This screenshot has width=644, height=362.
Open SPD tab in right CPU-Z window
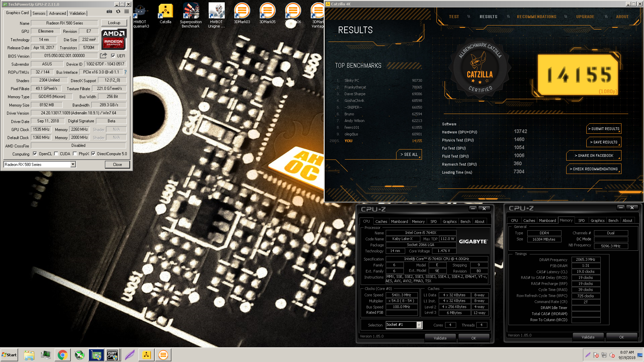tap(581, 221)
